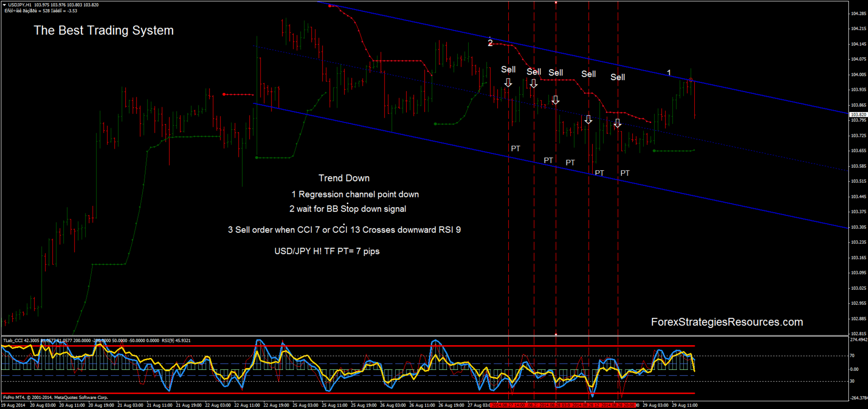Screen dimensions: 868x409
Task: Select the '3 Sell order when CCI 7' line
Action: pyautogui.click(x=344, y=230)
